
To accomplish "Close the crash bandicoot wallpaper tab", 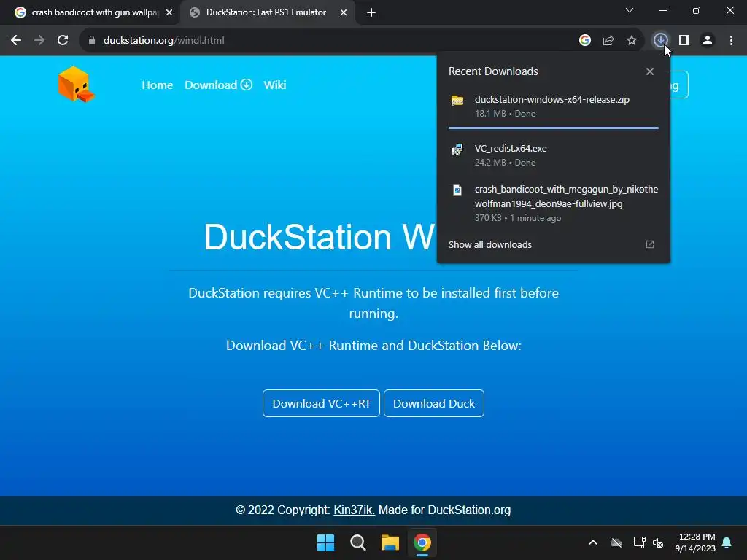I will tap(169, 12).
